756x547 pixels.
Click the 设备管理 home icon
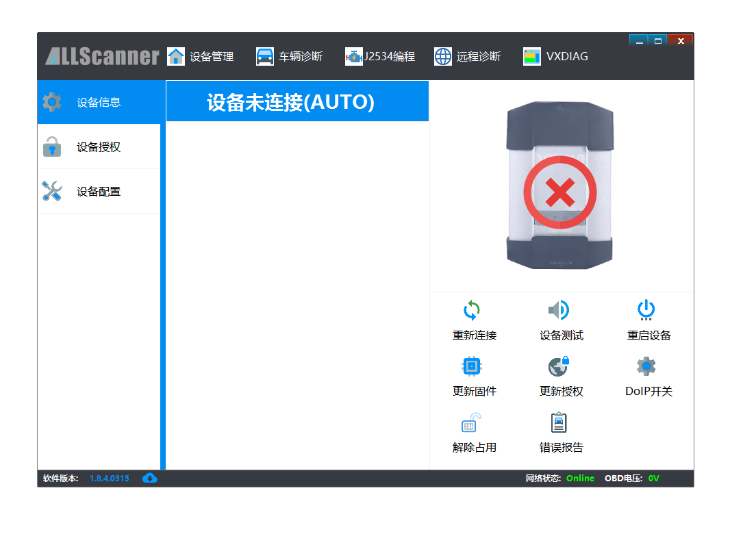176,56
